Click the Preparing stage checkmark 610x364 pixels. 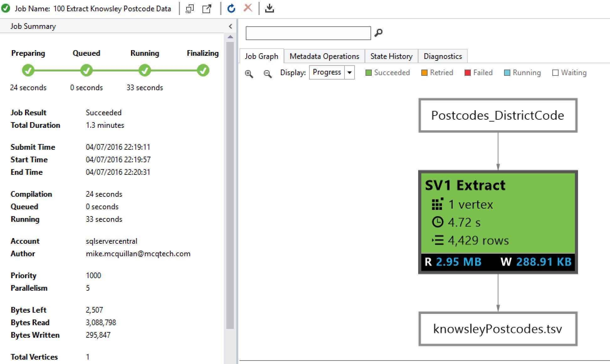28,70
